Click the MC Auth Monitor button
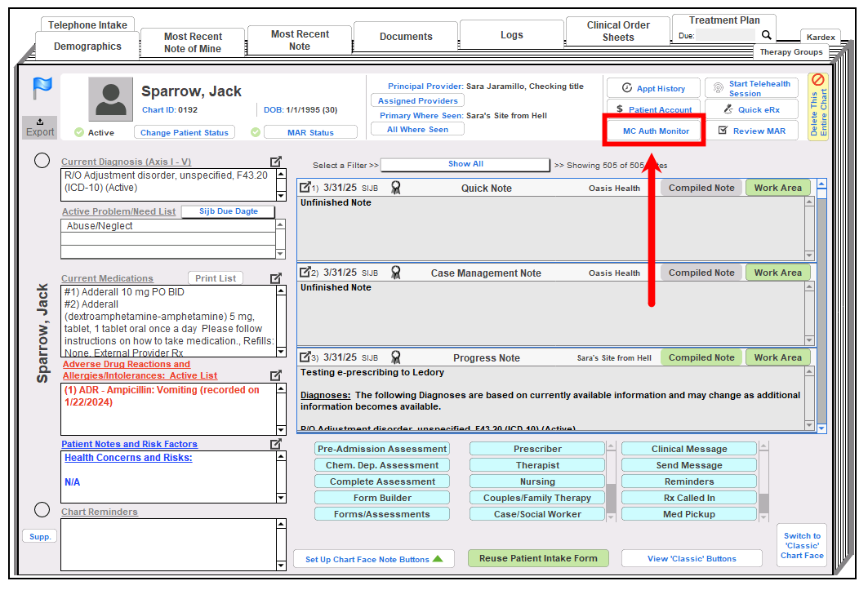This screenshot has height=590, width=868. pyautogui.click(x=656, y=131)
